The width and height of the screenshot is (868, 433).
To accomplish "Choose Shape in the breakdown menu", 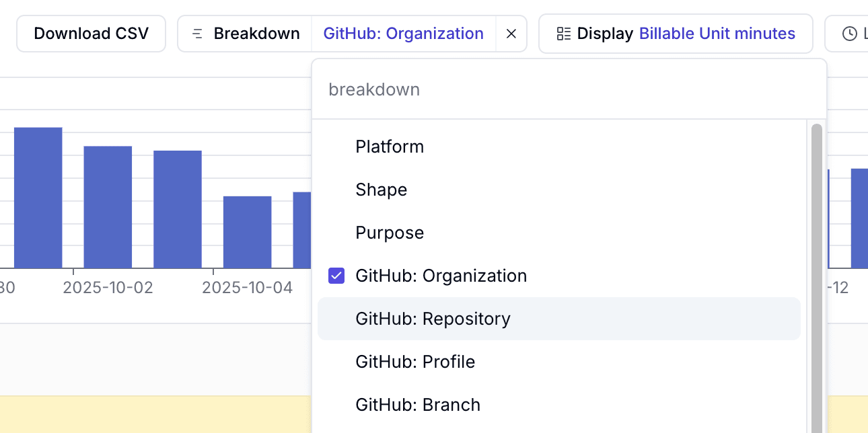I will pos(381,190).
